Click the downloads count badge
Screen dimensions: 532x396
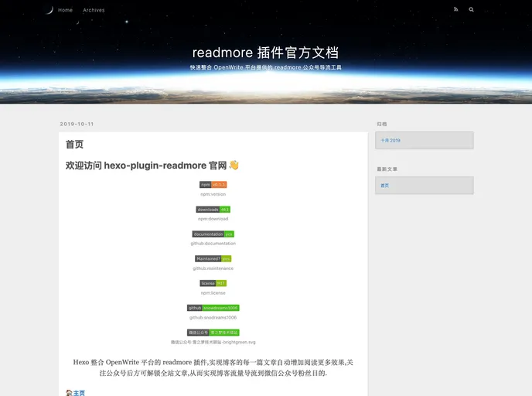click(x=213, y=210)
